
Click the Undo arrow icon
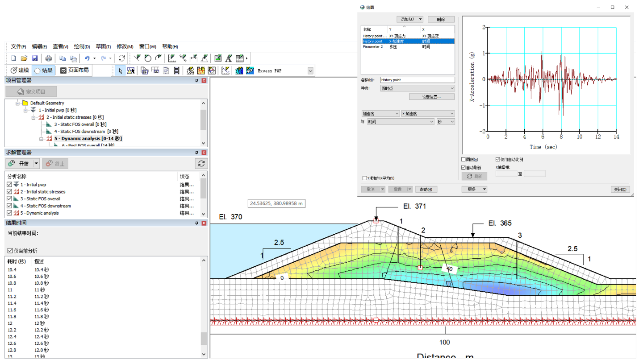tap(87, 58)
